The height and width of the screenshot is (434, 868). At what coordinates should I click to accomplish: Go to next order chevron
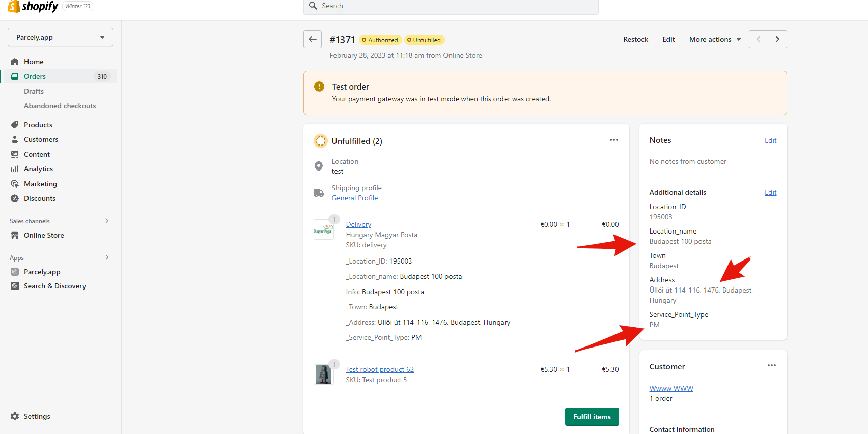777,39
